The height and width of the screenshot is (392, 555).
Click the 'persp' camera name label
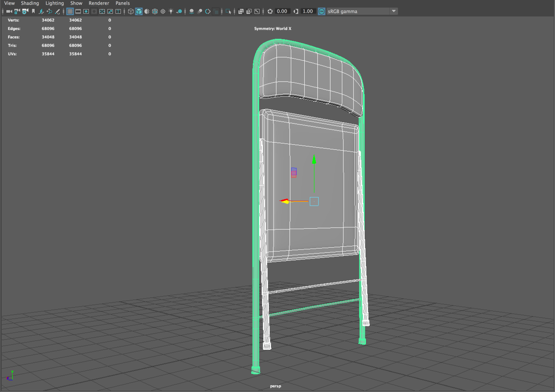tap(276, 386)
